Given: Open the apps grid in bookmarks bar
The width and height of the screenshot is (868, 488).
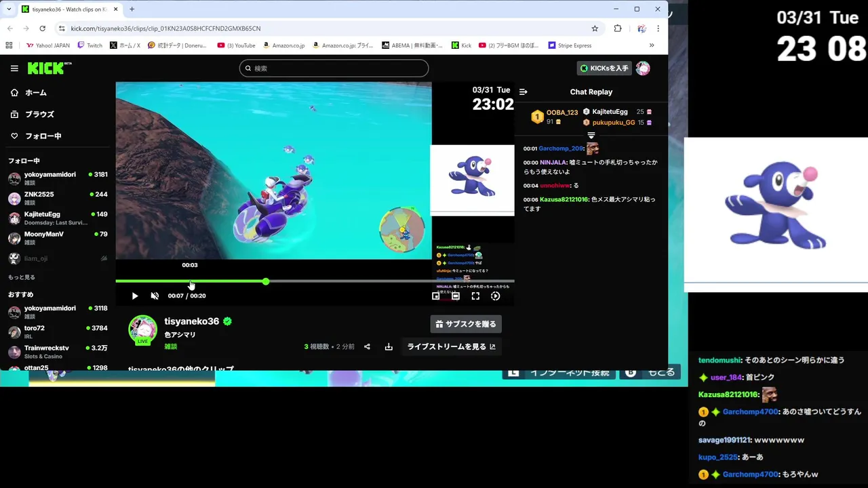Looking at the screenshot, I should click(9, 45).
